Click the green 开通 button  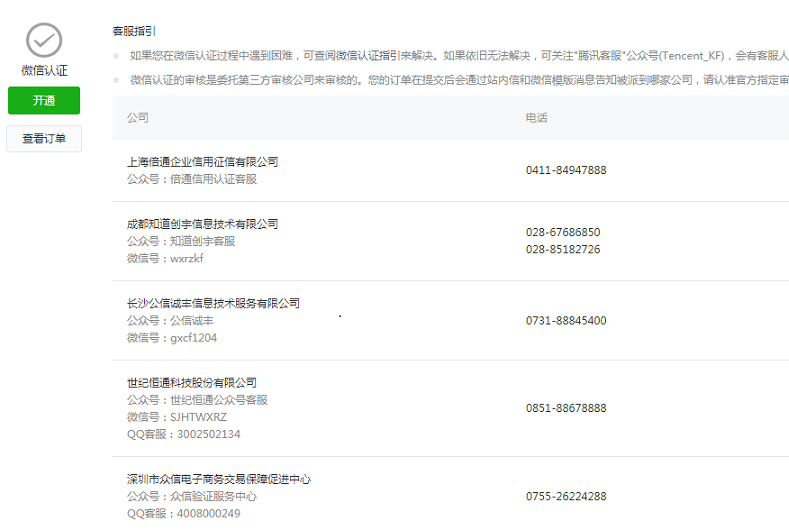44,100
